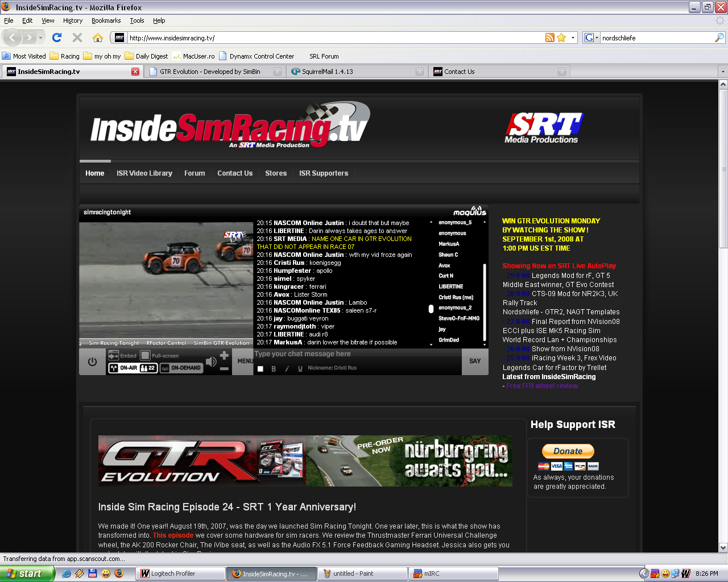Switch to the mIRC taskbar window
This screenshot has height=582, width=728.
pyautogui.click(x=454, y=573)
